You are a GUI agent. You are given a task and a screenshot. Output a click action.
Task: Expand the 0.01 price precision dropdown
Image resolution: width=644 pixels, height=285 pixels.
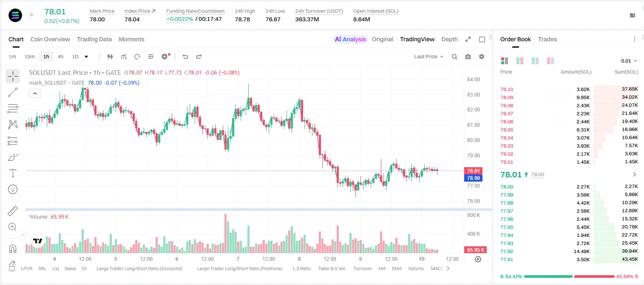629,61
